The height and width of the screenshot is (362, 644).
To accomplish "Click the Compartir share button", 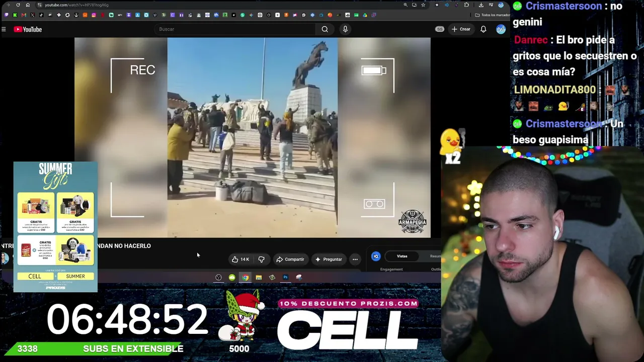I will (290, 259).
